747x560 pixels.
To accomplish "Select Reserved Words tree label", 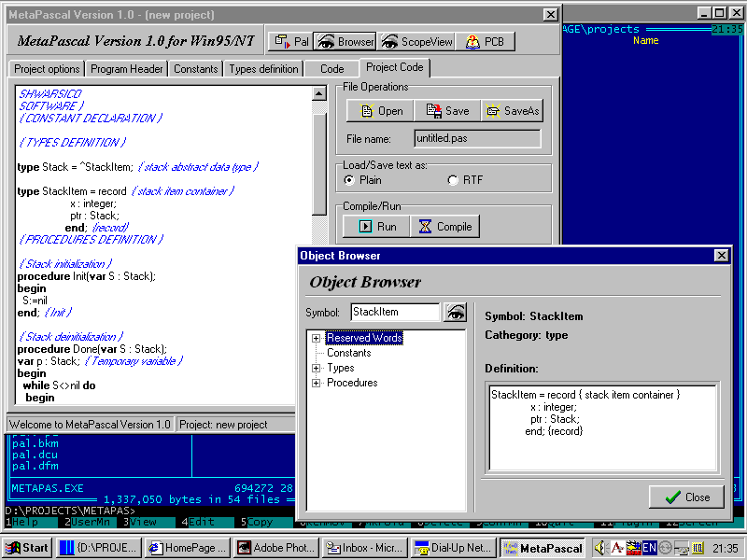I will click(364, 338).
